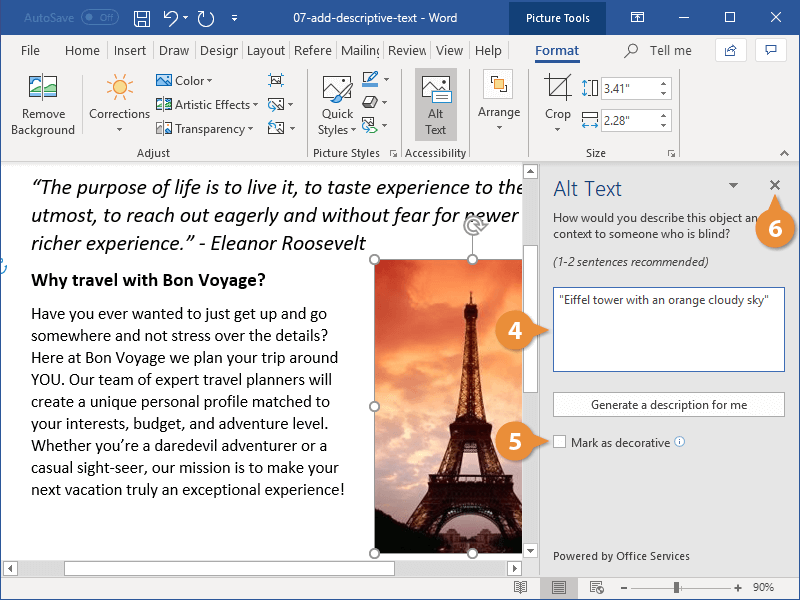Redo the last action

206,18
